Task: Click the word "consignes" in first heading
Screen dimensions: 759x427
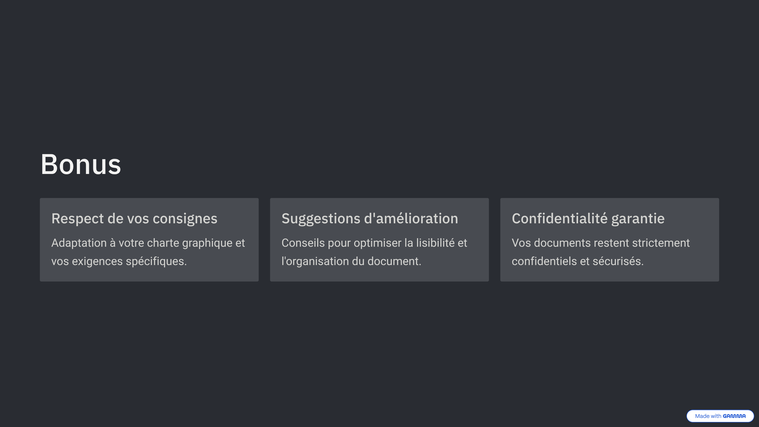Action: click(183, 218)
